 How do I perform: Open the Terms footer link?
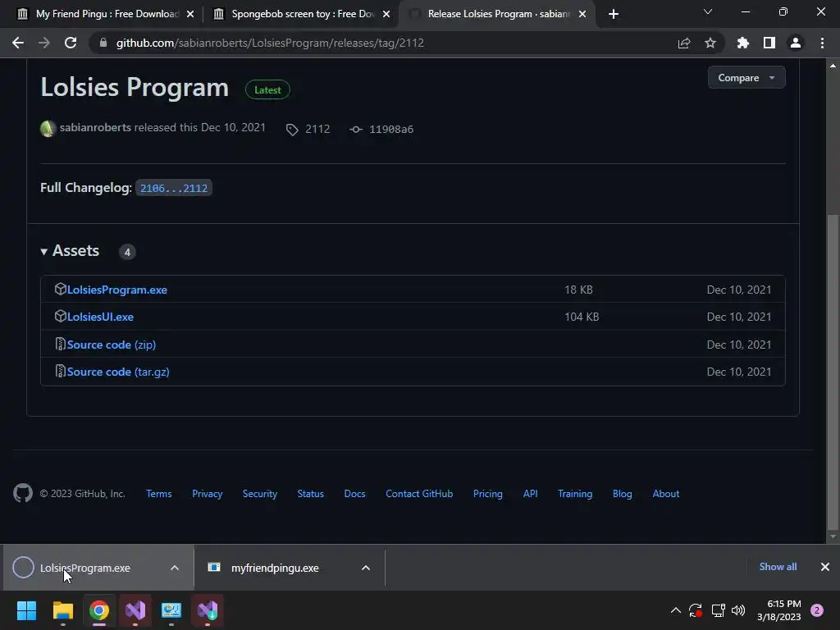pos(158,494)
